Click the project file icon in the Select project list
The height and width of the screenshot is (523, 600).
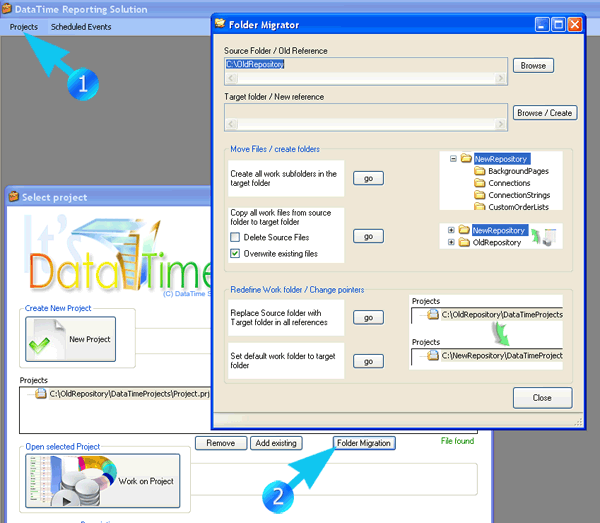coord(41,393)
